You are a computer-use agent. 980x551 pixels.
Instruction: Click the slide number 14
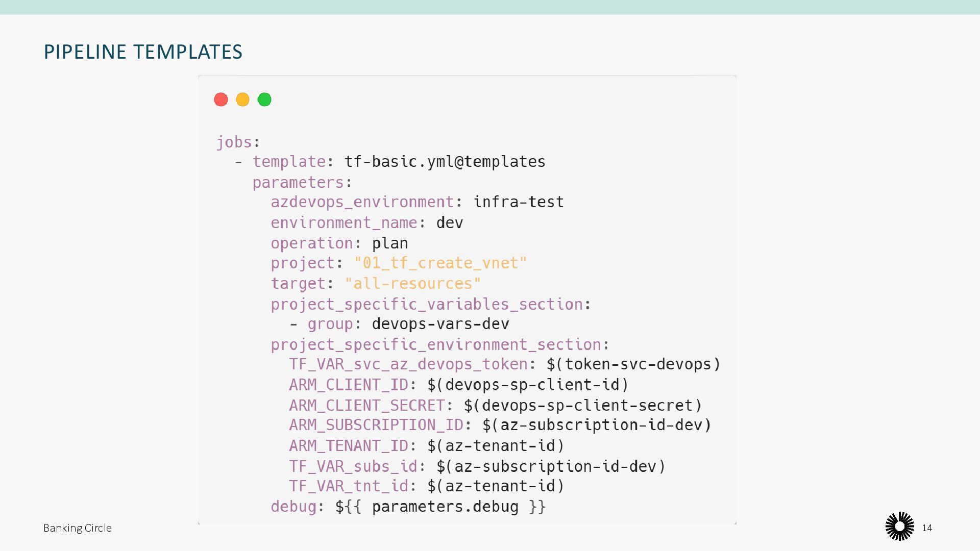[x=927, y=528]
